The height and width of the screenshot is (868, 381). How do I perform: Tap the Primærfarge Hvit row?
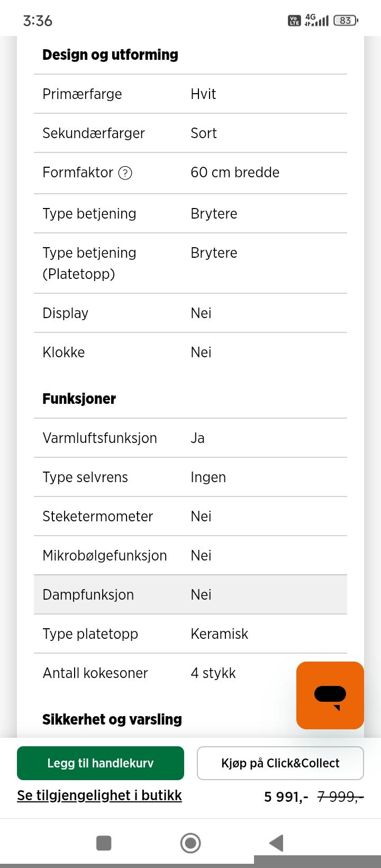190,94
